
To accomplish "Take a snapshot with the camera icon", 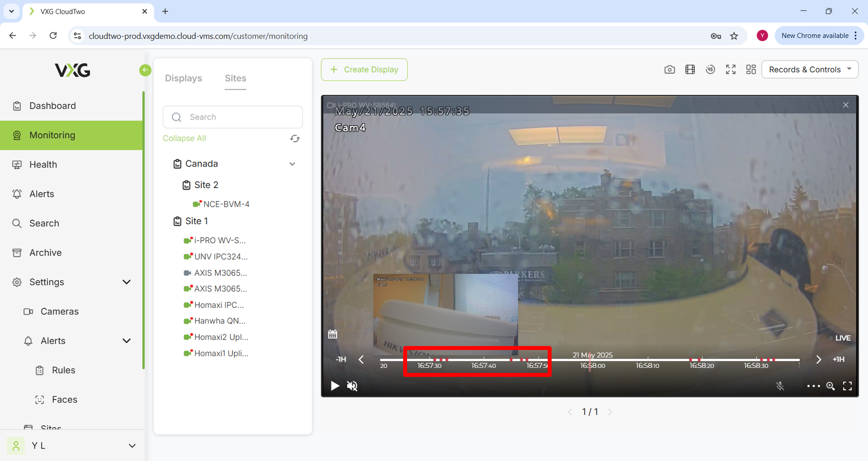I will click(x=669, y=69).
